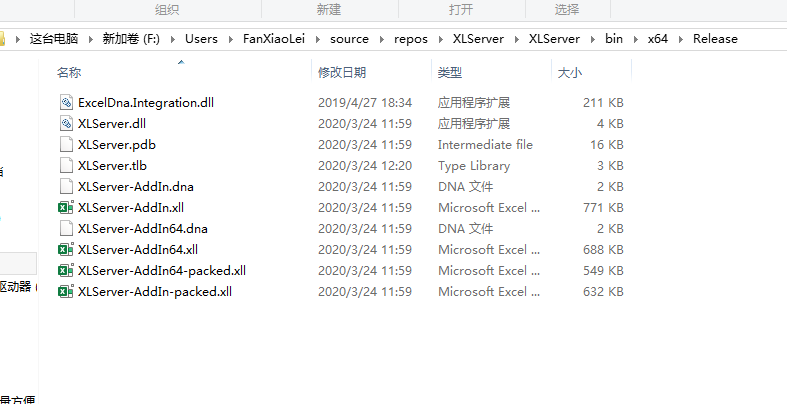Viewport: 787px width, 404px height.
Task: Click the XLServer.pdb file icon
Action: click(66, 145)
